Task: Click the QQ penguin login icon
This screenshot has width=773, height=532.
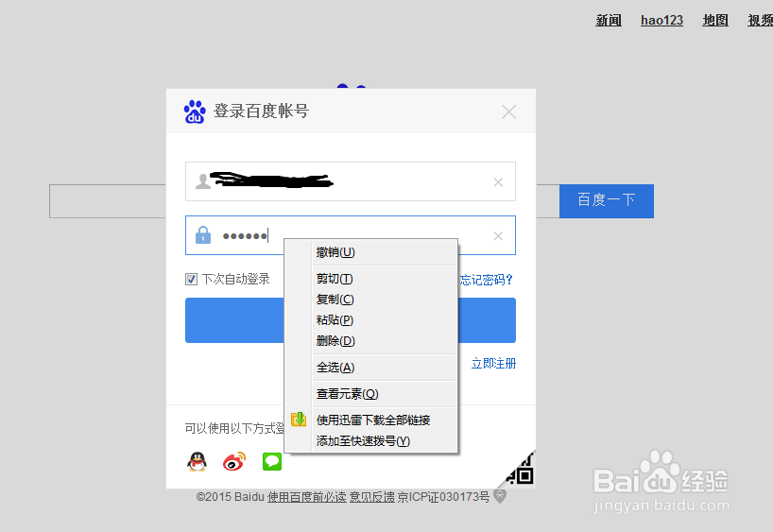Action: pyautogui.click(x=197, y=461)
